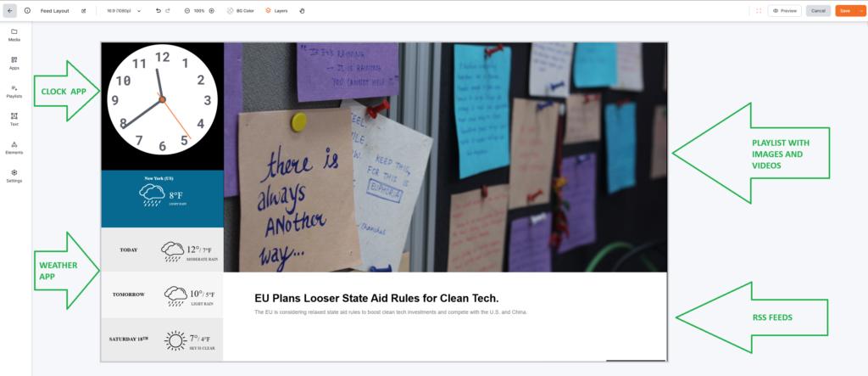
Task: Open the BG Color picker
Action: [x=240, y=10]
